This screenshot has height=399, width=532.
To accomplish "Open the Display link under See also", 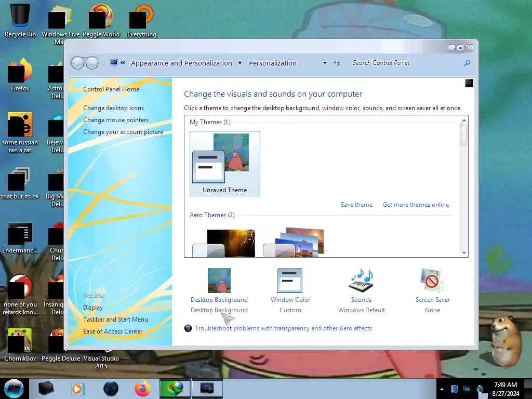I will [x=93, y=308].
